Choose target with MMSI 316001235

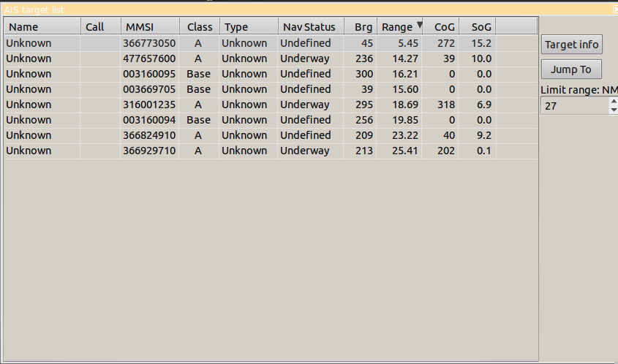[150, 105]
